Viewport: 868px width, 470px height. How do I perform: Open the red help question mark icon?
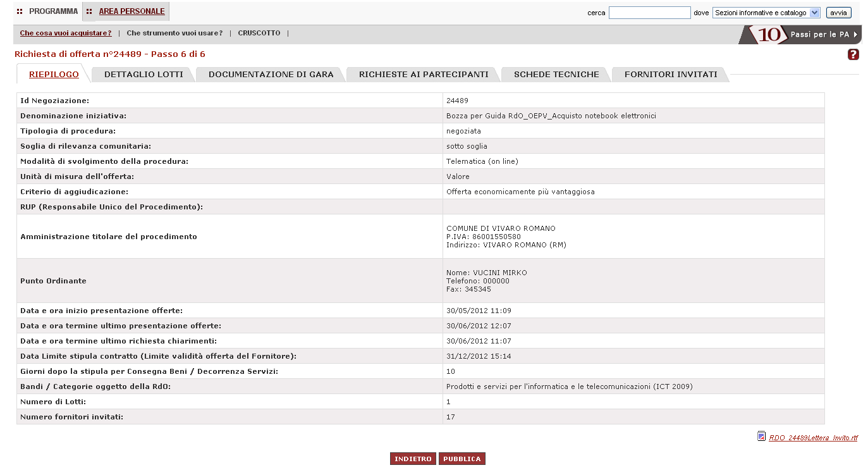click(853, 54)
